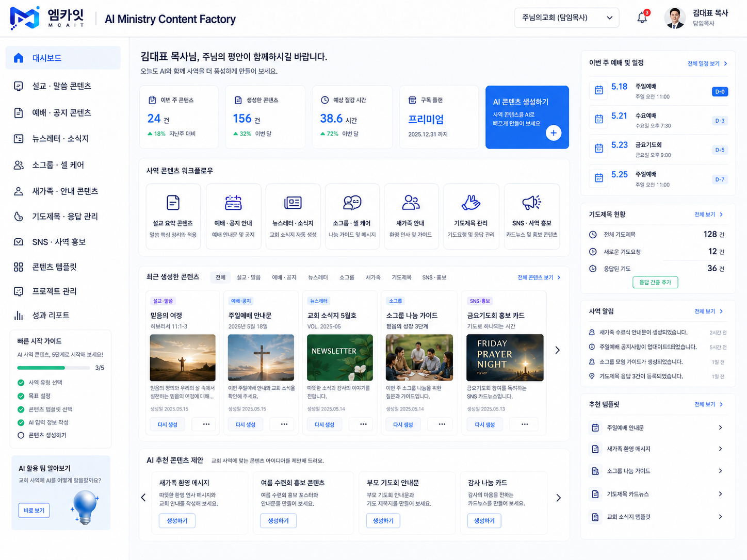Show previous AI 추천 콘텐츠 suggestions arrow
Screen dimensions: 747x560
pos(143,498)
